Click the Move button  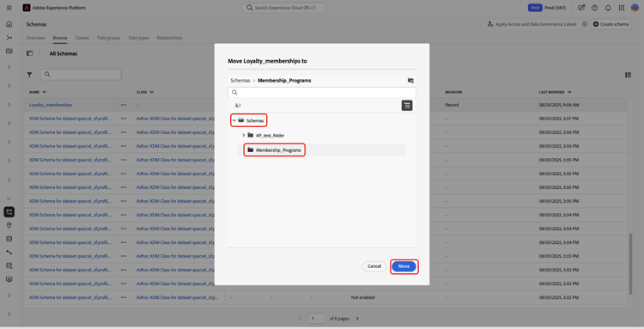tap(404, 266)
